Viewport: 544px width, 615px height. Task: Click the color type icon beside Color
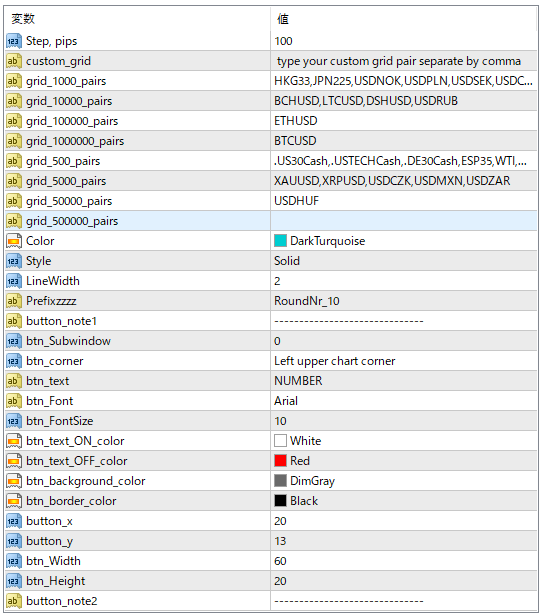point(14,241)
